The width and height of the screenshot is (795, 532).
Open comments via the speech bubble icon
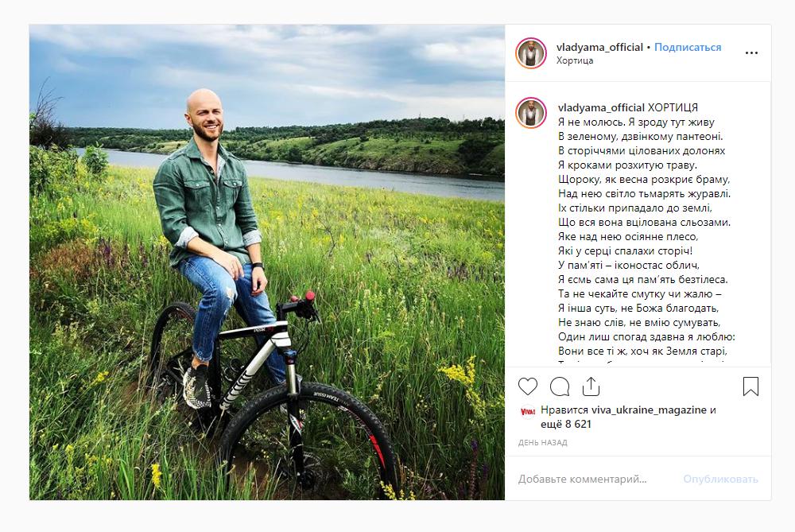[x=560, y=386]
